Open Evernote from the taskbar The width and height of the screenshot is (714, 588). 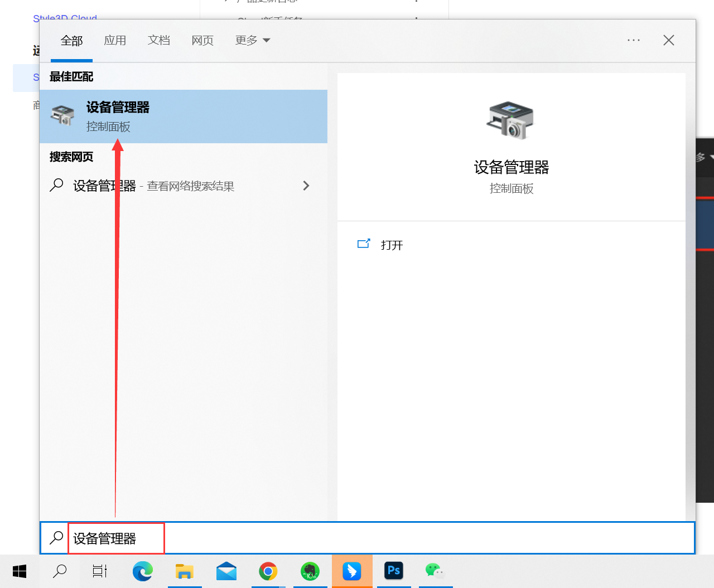coord(310,571)
